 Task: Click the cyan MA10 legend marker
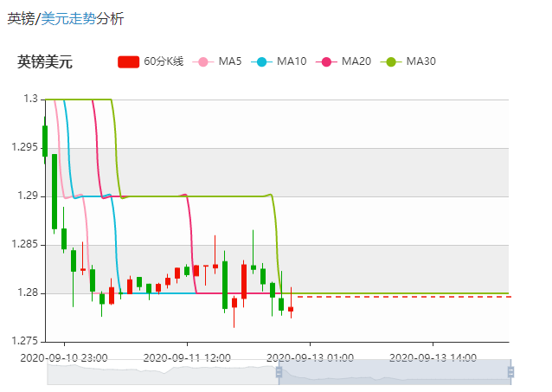(x=263, y=61)
